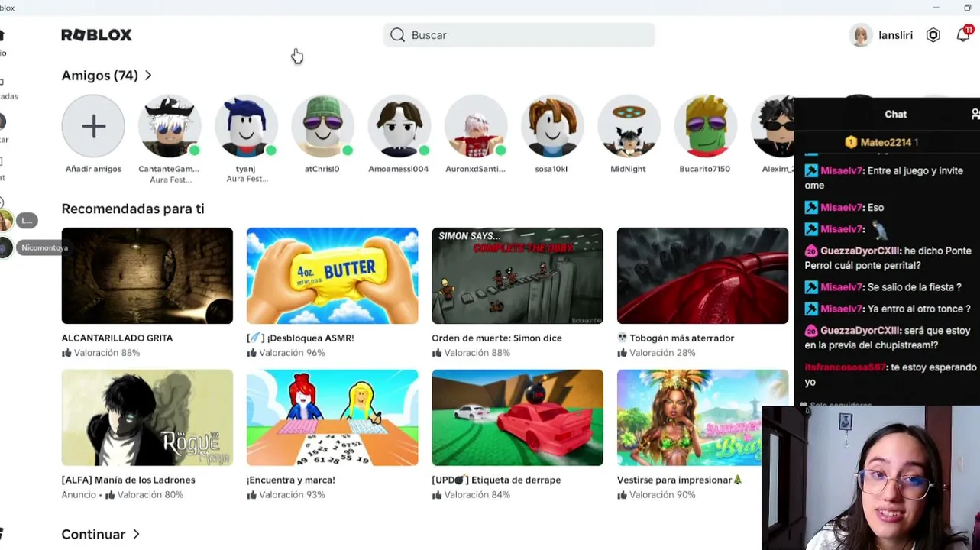Open the '¡Encuentra y marca!' game thumbnail
This screenshot has width=980, height=550.
pos(332,418)
